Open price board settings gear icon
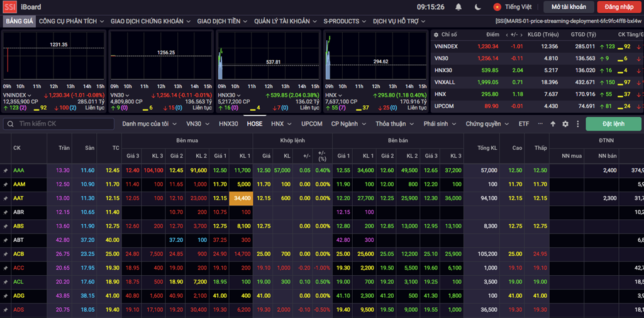Image resolution: width=644 pixels, height=318 pixels. (565, 124)
